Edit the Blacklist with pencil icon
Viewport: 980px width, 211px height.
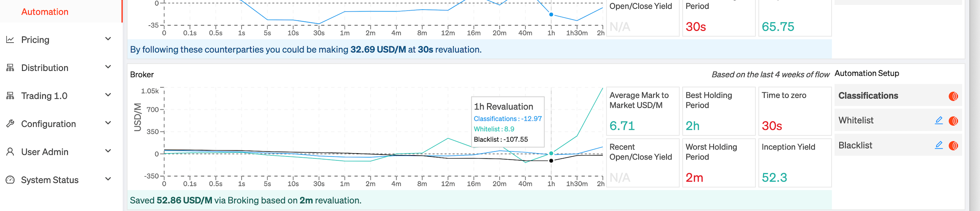pyautogui.click(x=939, y=145)
